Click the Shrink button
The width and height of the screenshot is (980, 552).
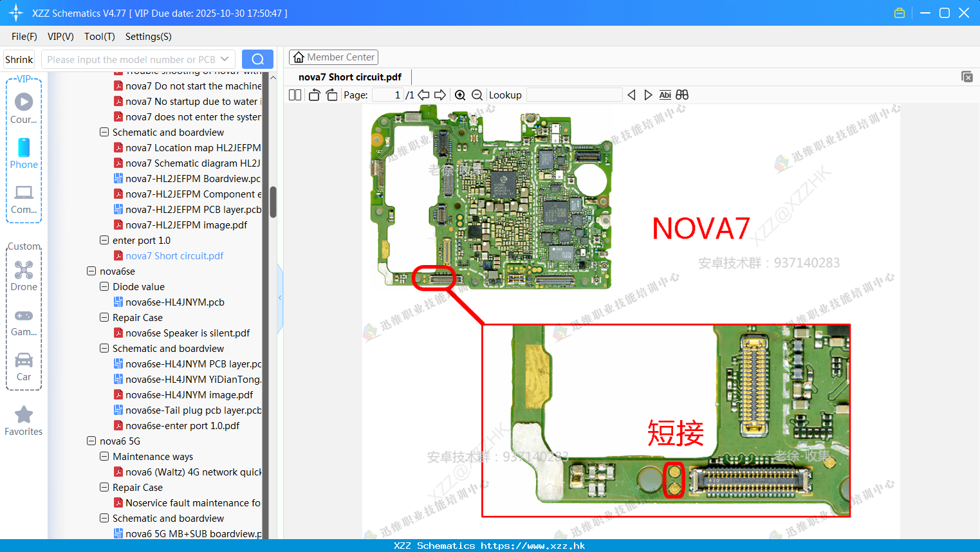coord(19,59)
